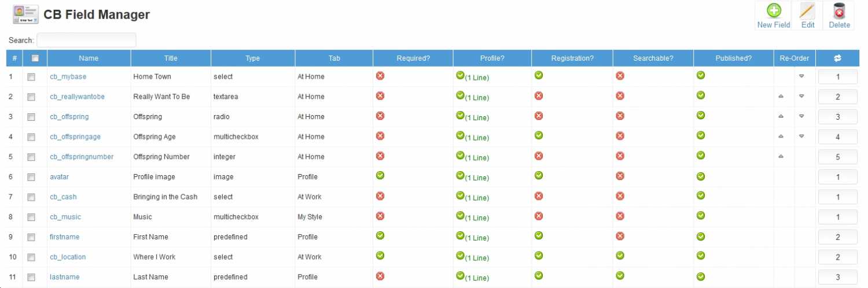Image resolution: width=868 pixels, height=288 pixels.
Task: Toggle Required status for avatar field
Action: pyautogui.click(x=380, y=175)
